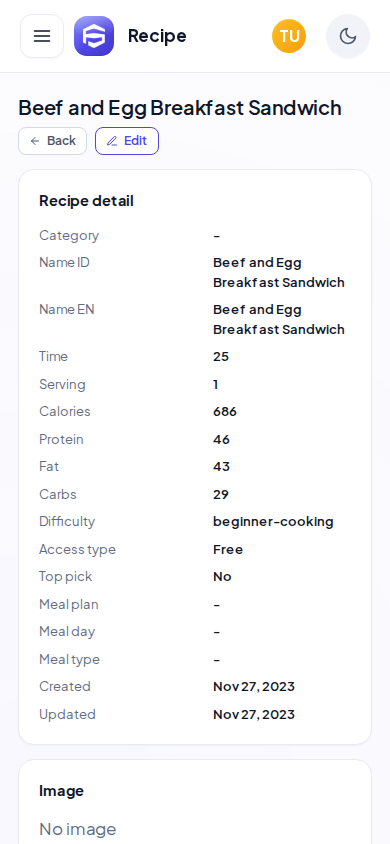Screen dimensions: 390x844
Task: Edit this recipe with Edit button
Action: pos(127,141)
